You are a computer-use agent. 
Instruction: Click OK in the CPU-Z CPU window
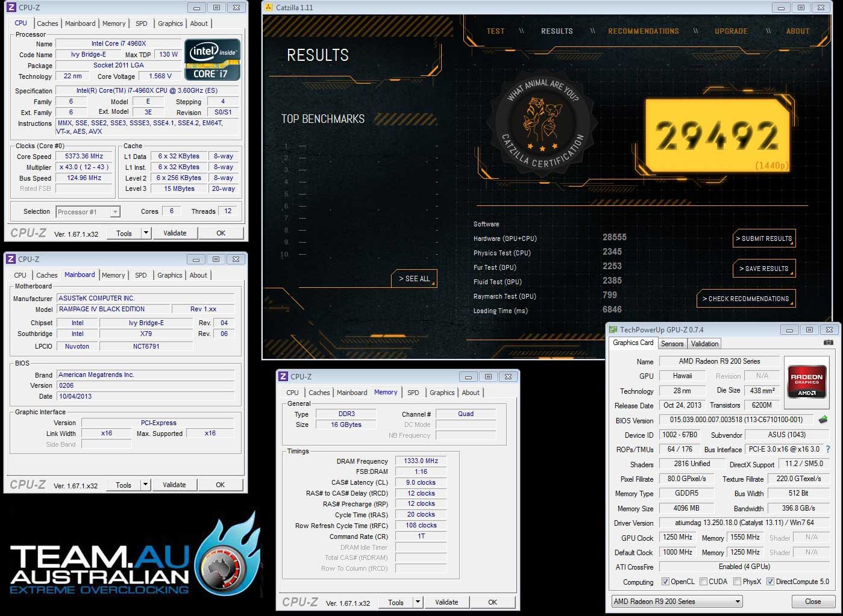coord(221,233)
